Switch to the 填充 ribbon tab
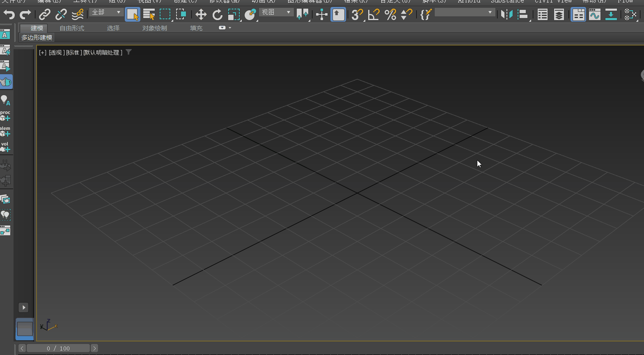644x355 pixels. (x=196, y=28)
